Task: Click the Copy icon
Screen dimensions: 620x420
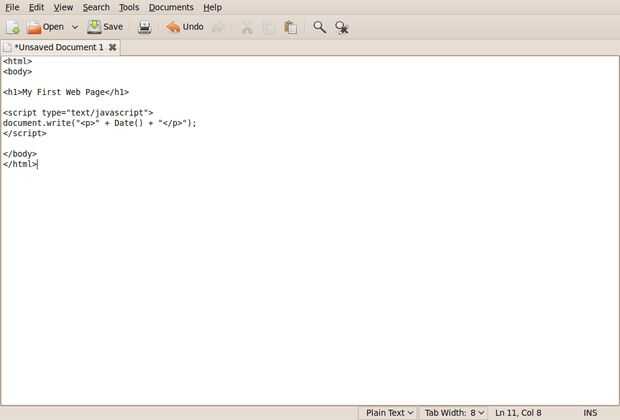Action: pyautogui.click(x=268, y=27)
